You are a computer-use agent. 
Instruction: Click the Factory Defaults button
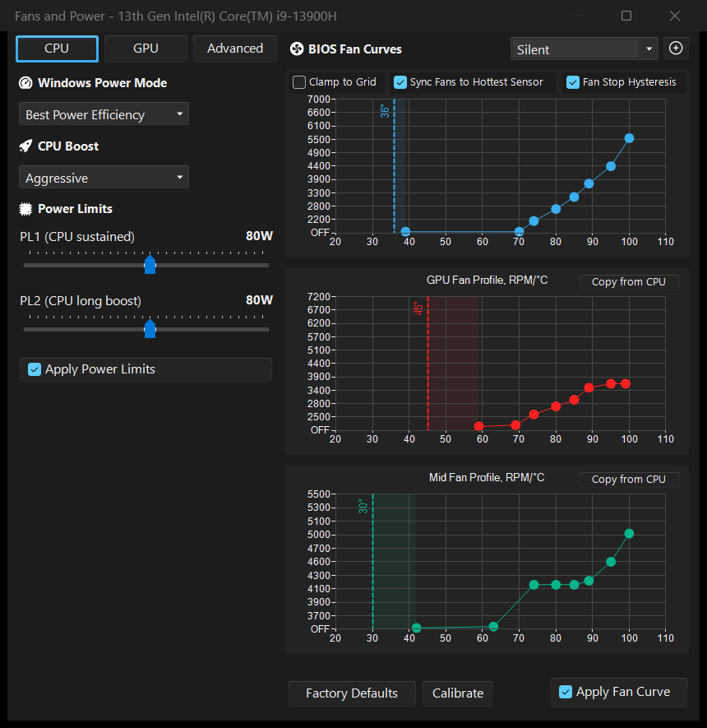[352, 693]
